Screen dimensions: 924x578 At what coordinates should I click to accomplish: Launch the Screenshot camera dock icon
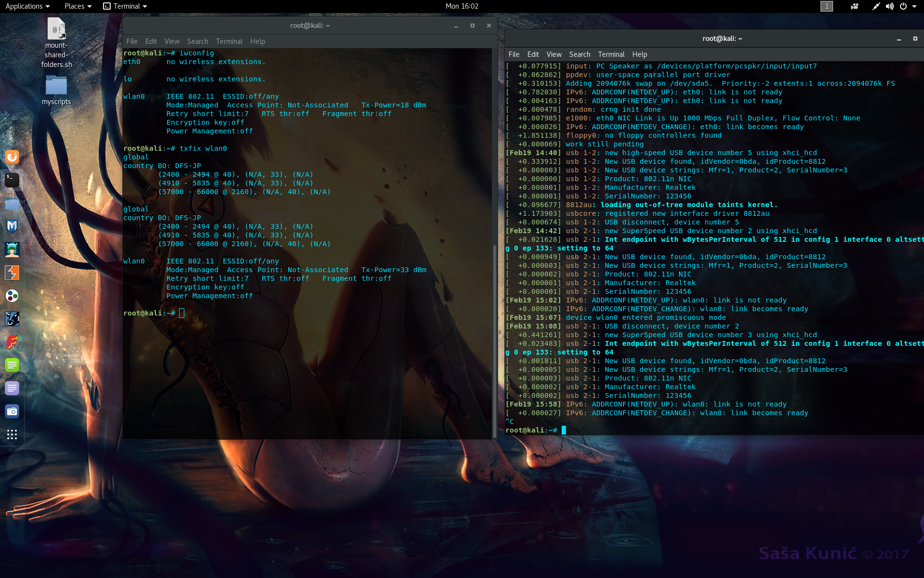tap(12, 411)
